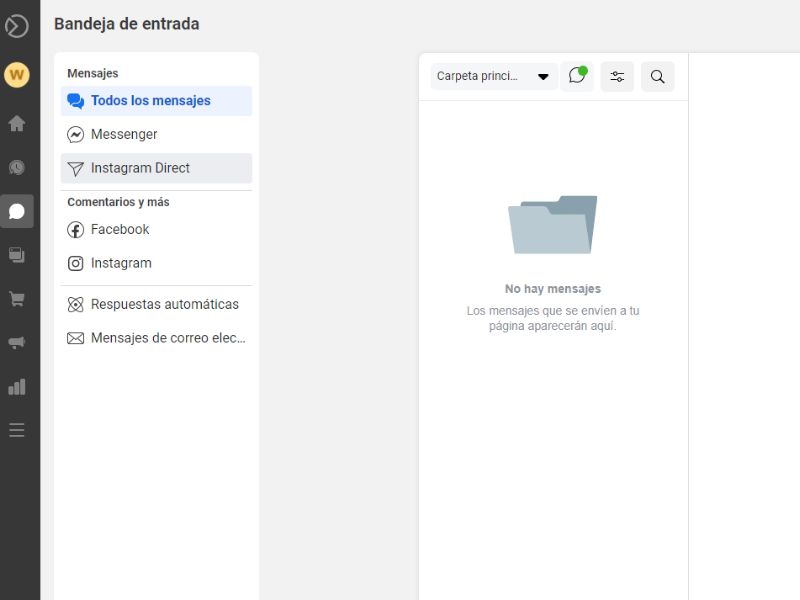800x600 pixels.
Task: Expand the hamburger more tools menu
Action: (x=17, y=430)
